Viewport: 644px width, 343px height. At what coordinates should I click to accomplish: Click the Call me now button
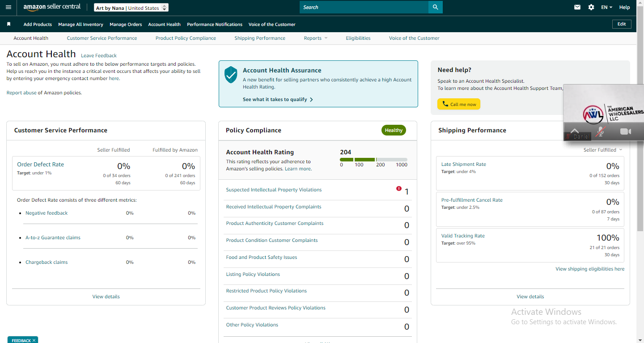tap(458, 104)
